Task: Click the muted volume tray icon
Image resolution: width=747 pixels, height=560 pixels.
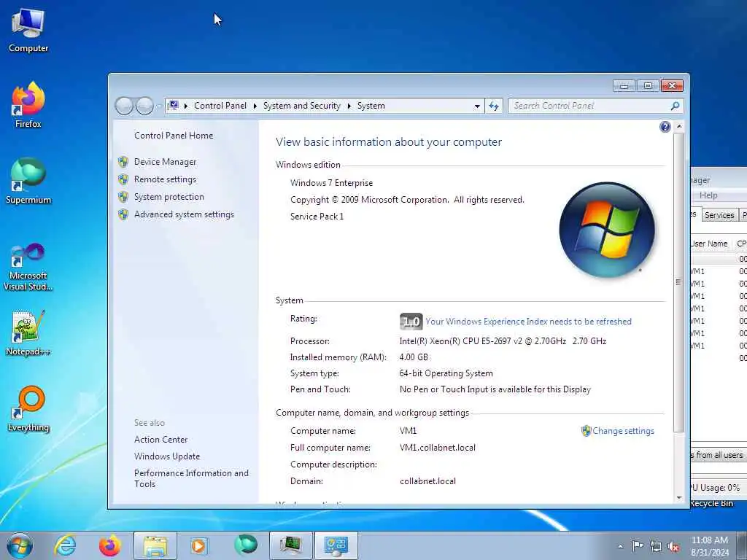Action: point(673,546)
